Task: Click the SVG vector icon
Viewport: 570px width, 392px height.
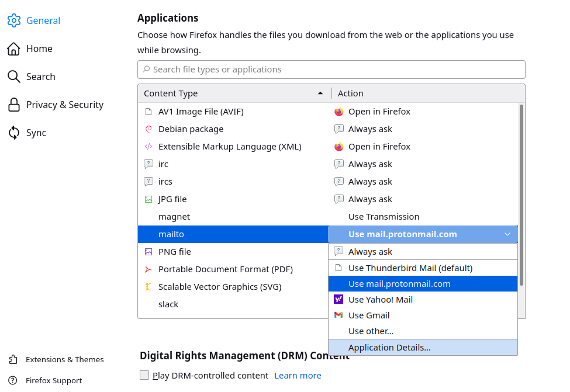Action: point(148,287)
